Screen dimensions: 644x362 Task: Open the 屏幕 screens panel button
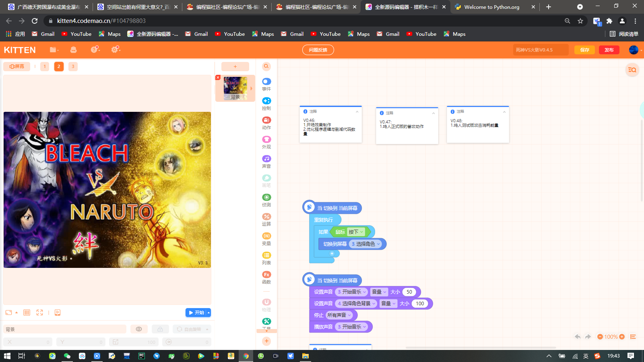[17, 66]
